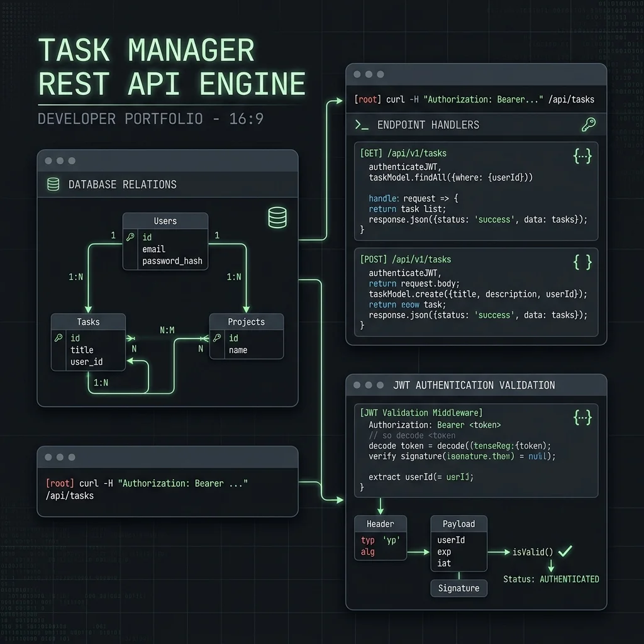Click the title field in Tasks table
The image size is (644, 644).
pyautogui.click(x=82, y=350)
